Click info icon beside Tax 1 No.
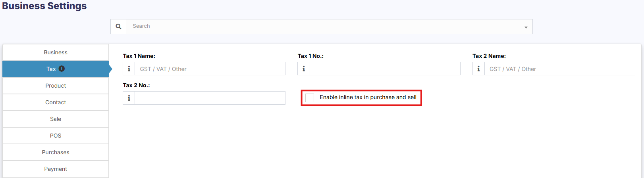The height and width of the screenshot is (178, 644). 304,69
